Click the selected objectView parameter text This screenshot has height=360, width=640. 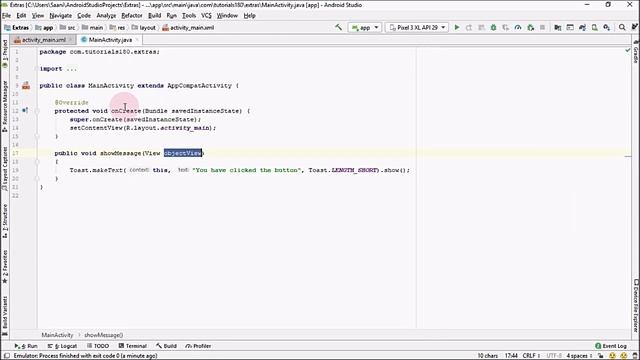pos(182,153)
